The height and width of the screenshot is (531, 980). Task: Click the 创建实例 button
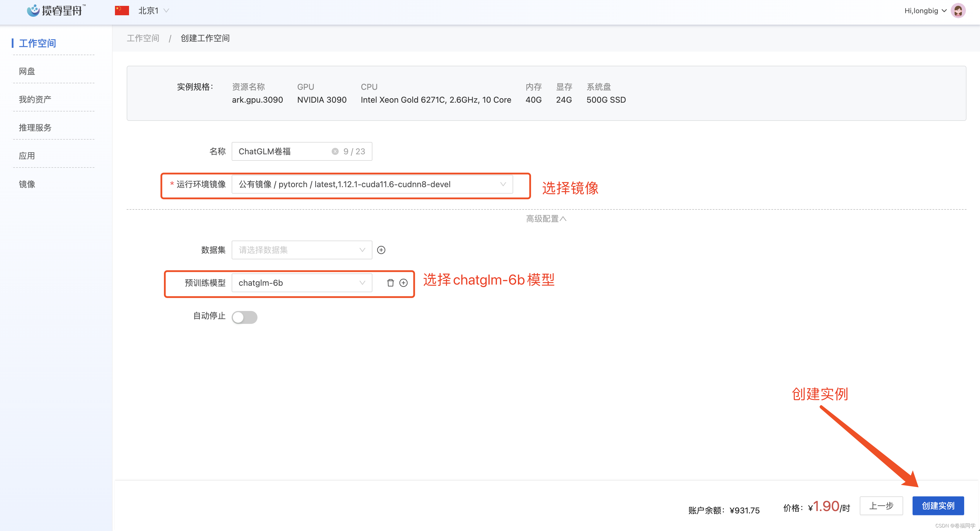tap(938, 505)
